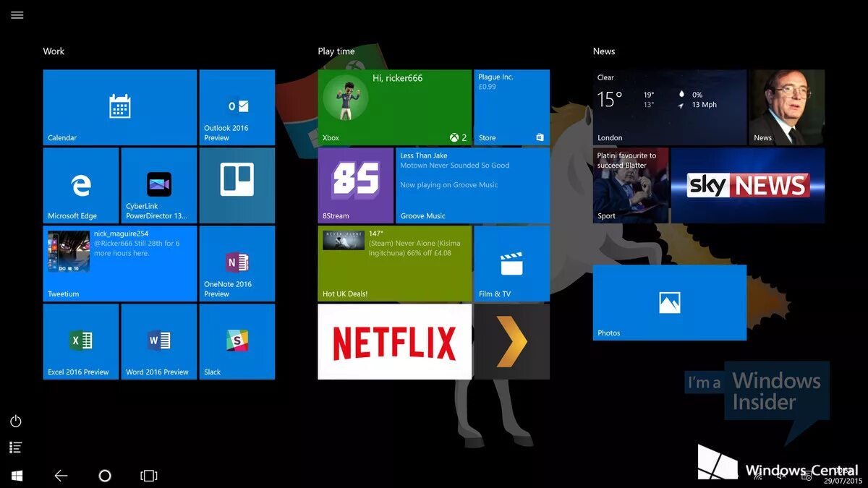
Task: Open the London weather tile
Action: point(669,107)
